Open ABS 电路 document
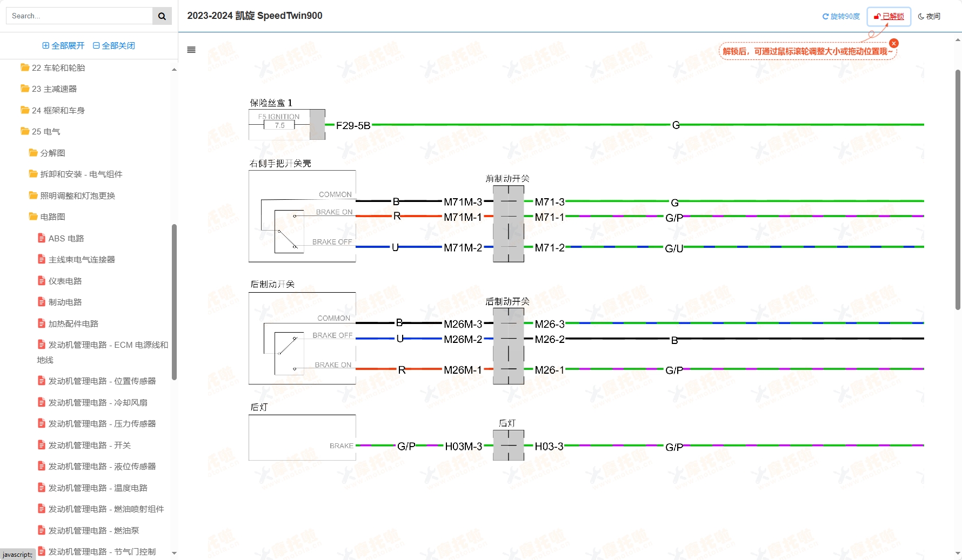This screenshot has height=560, width=962. pos(66,239)
